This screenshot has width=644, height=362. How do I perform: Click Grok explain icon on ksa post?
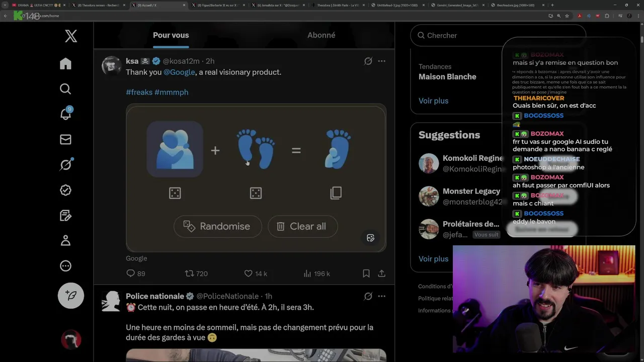click(368, 61)
